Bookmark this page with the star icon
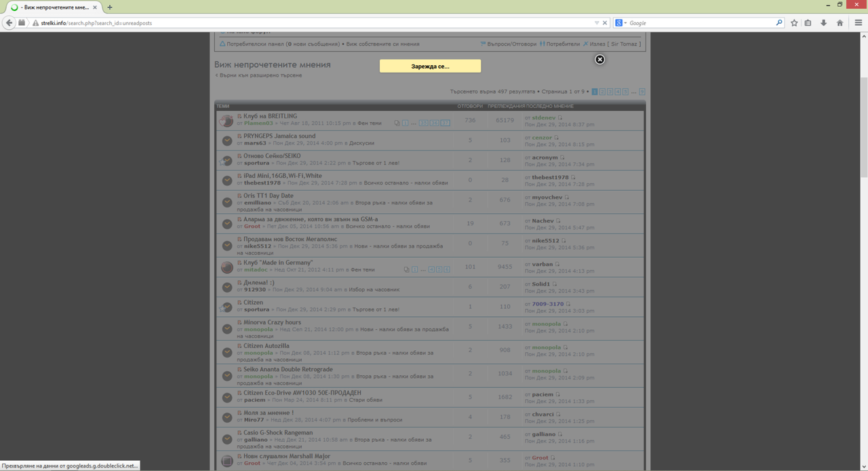The height and width of the screenshot is (471, 868). [794, 22]
